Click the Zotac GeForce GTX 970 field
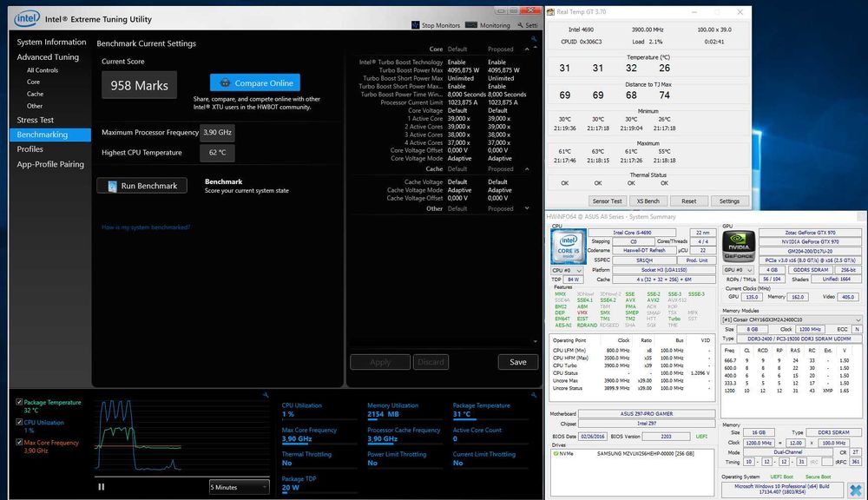 [810, 233]
